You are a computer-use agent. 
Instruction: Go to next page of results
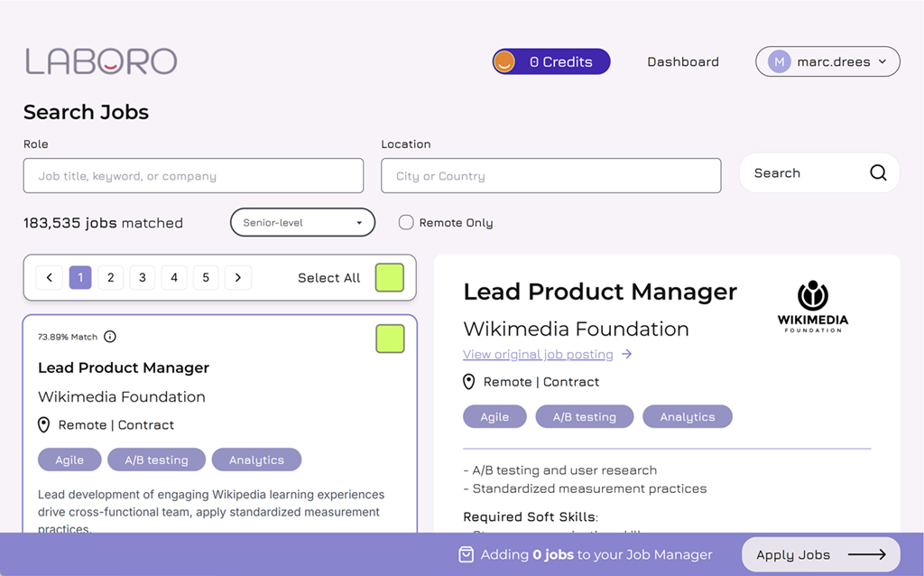pos(237,278)
